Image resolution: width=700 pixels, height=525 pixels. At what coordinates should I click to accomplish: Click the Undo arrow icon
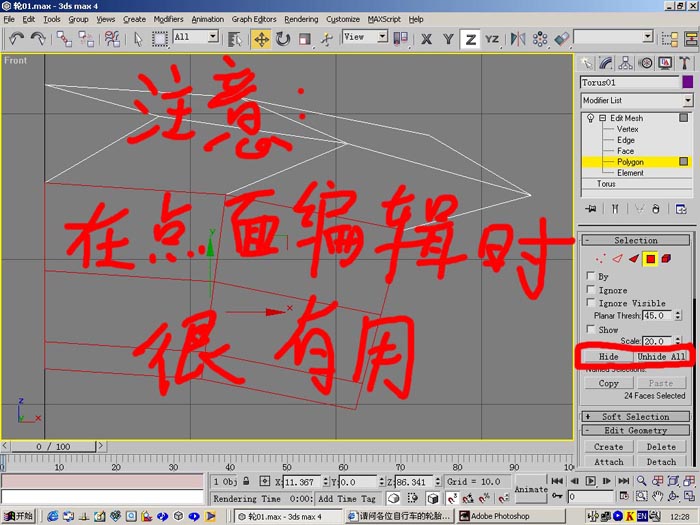[17, 39]
